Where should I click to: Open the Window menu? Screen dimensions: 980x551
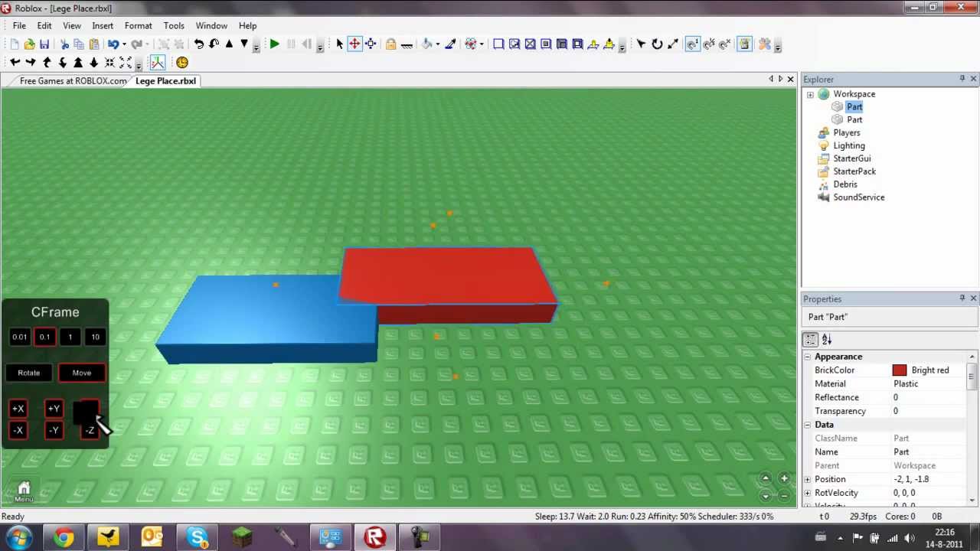click(x=211, y=26)
